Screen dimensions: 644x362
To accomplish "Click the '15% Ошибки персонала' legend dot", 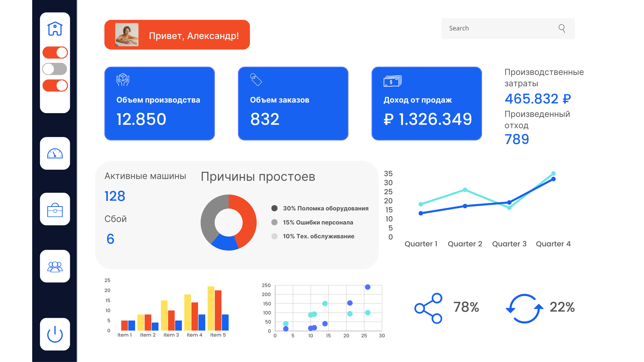I will 274,222.
